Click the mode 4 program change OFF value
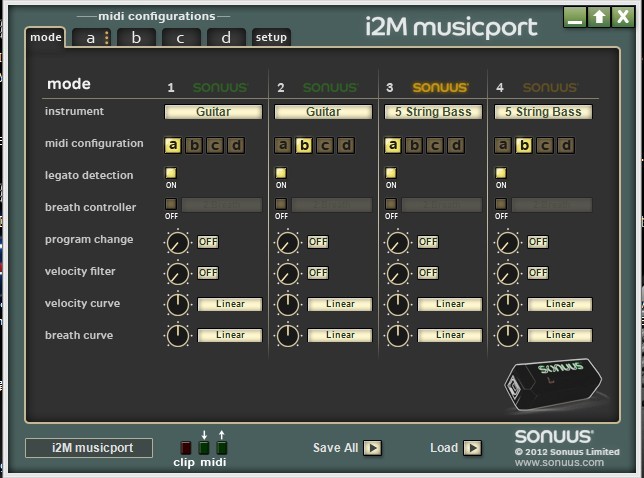Viewport: 644px width, 478px height. (x=538, y=241)
